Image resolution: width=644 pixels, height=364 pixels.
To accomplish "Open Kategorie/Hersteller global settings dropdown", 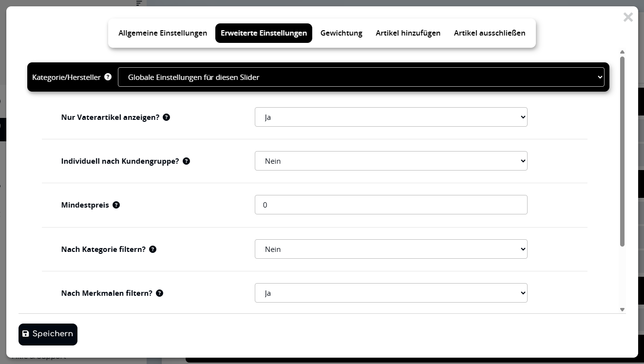I will (x=361, y=77).
